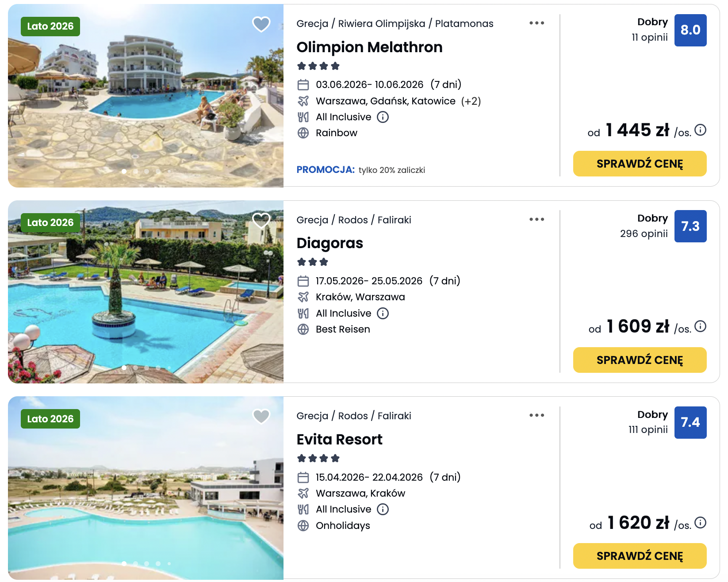The width and height of the screenshot is (728, 582).
Task: Favorite the Olimpion Melathron offer via heart icon
Action: pos(261,25)
